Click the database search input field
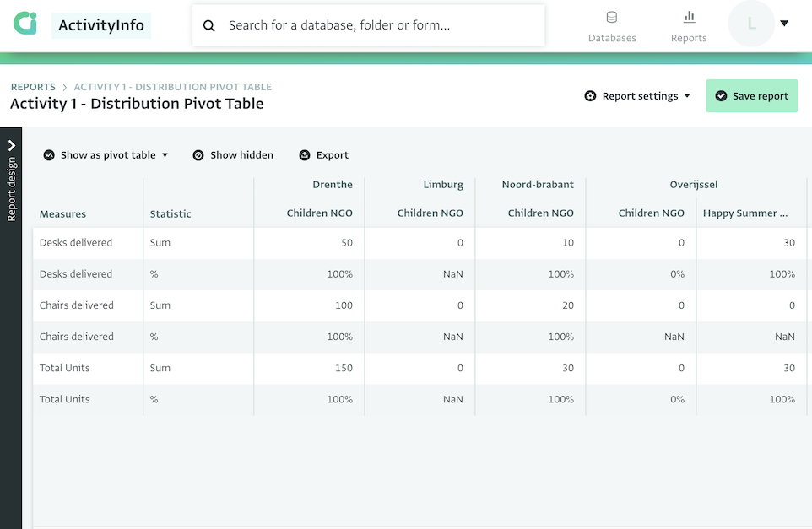 coord(380,25)
